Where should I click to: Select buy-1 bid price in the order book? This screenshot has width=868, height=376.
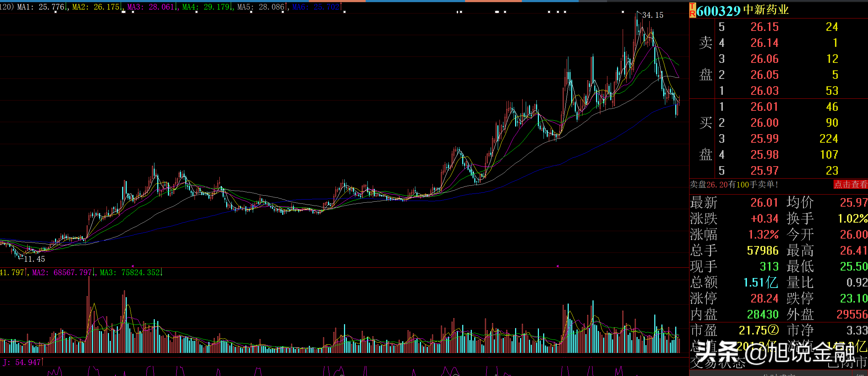tap(764, 107)
